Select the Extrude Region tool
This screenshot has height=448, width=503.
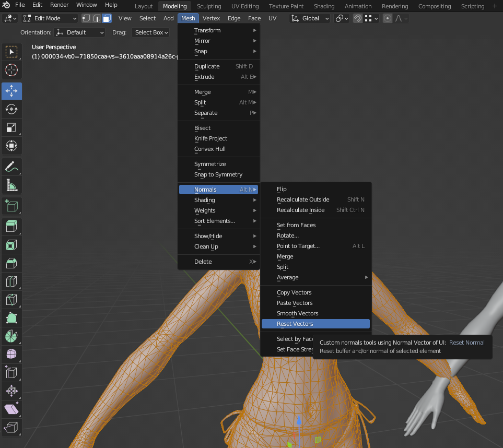pyautogui.click(x=11, y=227)
